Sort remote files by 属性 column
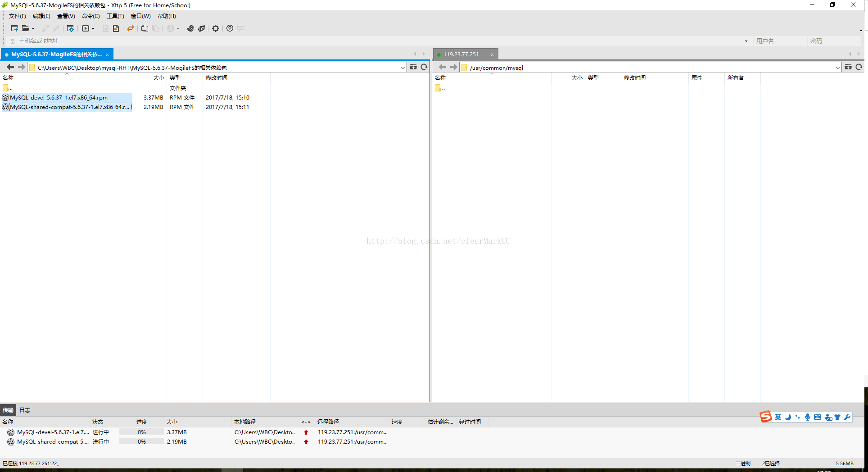Viewport: 868px width, 472px height. (x=706, y=78)
